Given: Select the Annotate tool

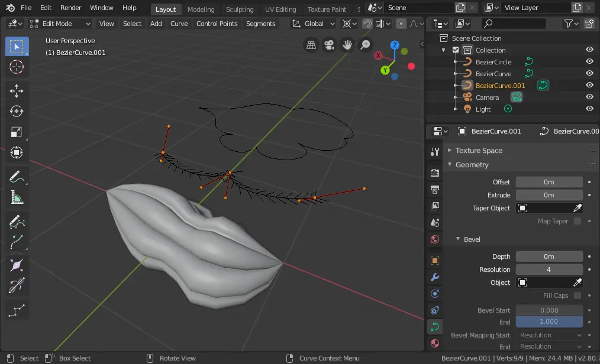Looking at the screenshot, I should tap(17, 176).
